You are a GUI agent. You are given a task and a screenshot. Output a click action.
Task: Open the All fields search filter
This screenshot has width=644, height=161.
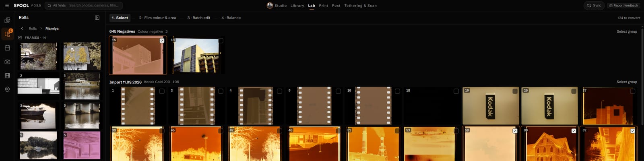(x=59, y=6)
